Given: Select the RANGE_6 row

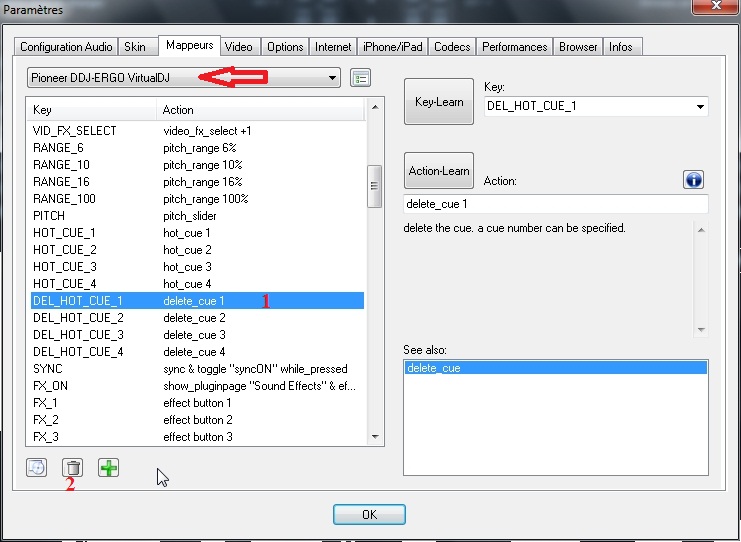Looking at the screenshot, I should [x=198, y=148].
